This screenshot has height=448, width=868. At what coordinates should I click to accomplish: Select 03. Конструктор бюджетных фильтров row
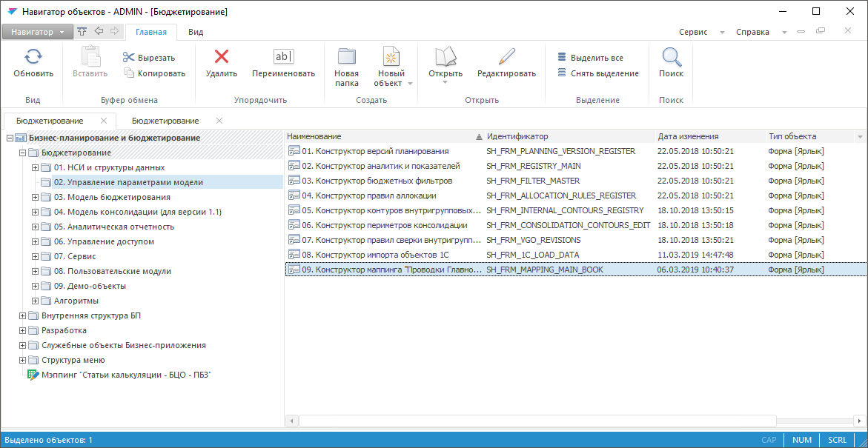pyautogui.click(x=576, y=181)
